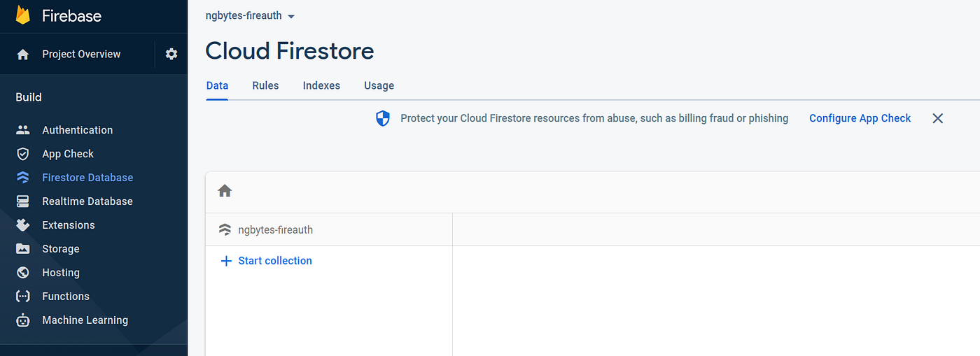Open the Storage section
Image resolution: width=980 pixels, height=356 pixels.
(x=61, y=249)
